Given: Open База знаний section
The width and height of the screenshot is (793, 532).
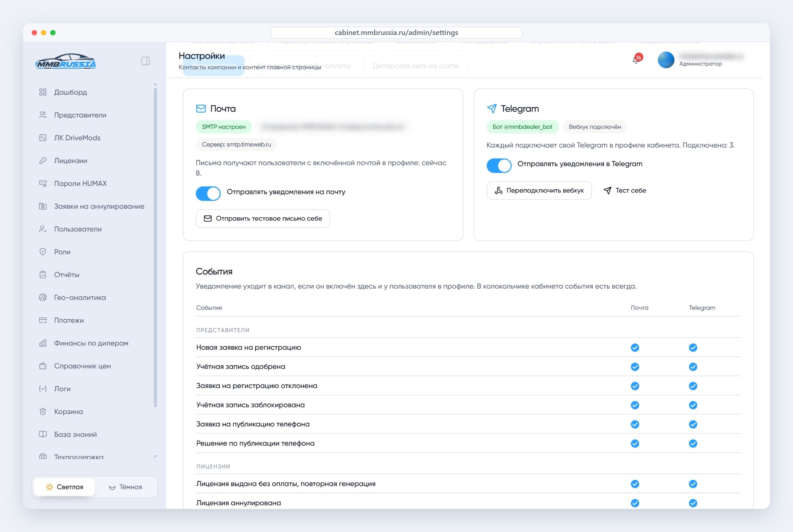Looking at the screenshot, I should [75, 434].
